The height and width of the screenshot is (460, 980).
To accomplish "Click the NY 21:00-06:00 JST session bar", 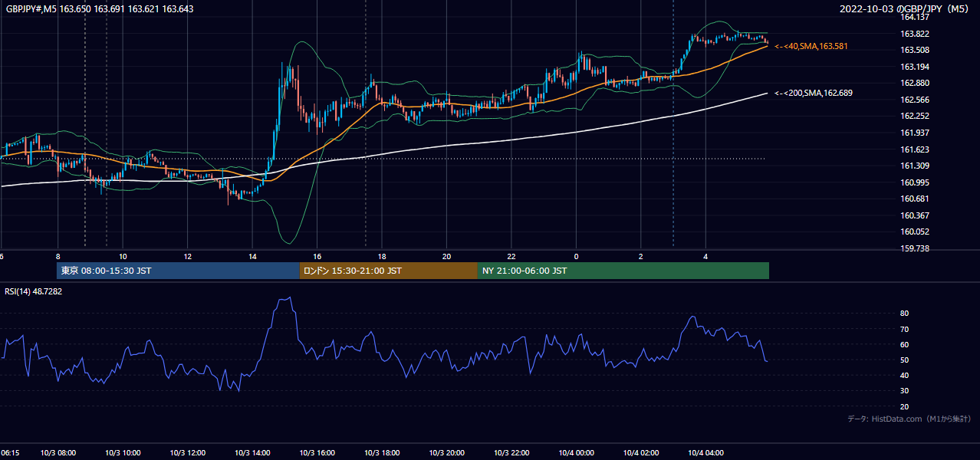I will click(x=623, y=271).
